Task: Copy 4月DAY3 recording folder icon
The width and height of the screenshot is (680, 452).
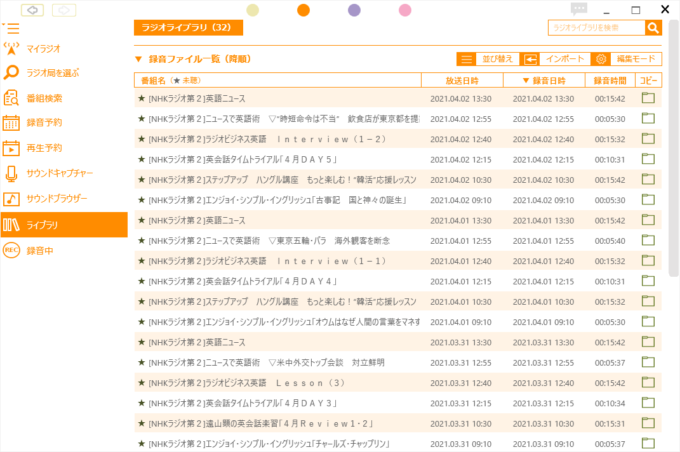Action: (648, 403)
